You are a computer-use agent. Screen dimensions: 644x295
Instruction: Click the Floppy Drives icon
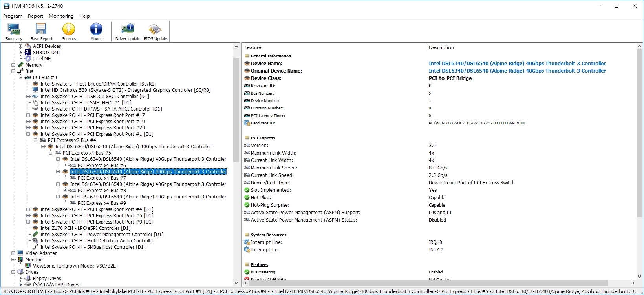pyautogui.click(x=28, y=278)
